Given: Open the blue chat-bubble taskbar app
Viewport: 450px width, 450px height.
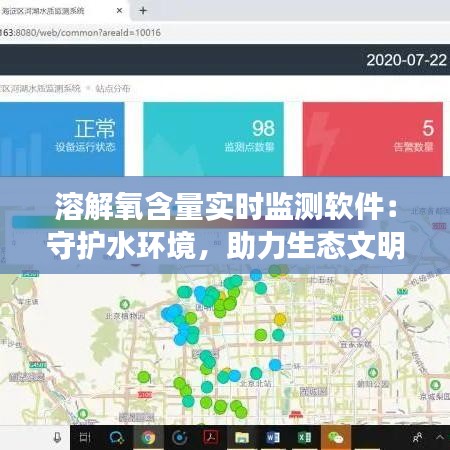Looking at the screenshot, I should click(x=117, y=437).
